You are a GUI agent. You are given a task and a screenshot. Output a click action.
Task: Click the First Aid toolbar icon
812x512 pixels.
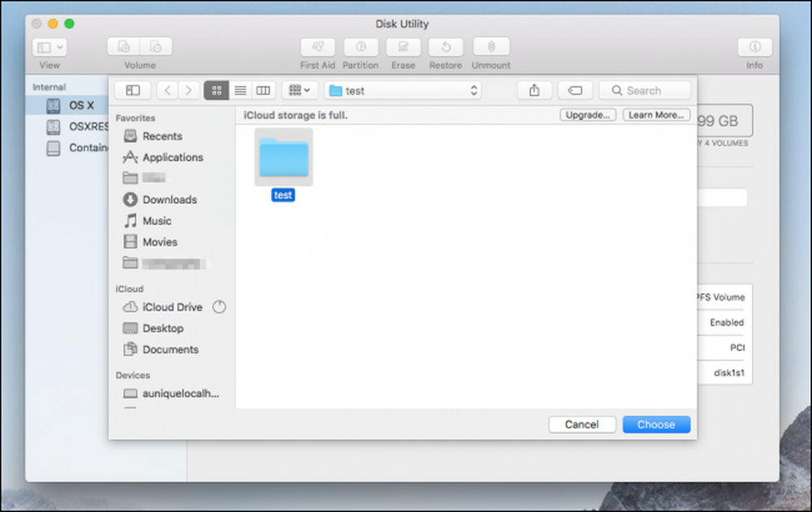tap(317, 47)
